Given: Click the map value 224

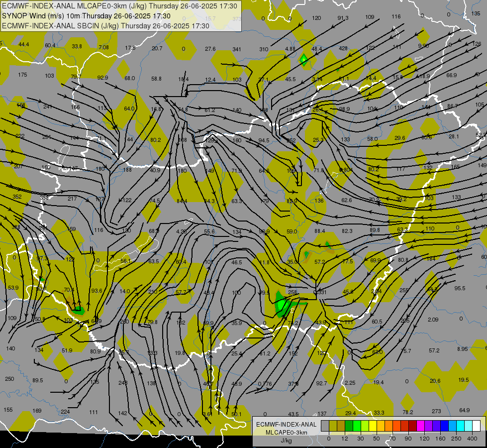Looking at the screenshot, I should [65, 412].
